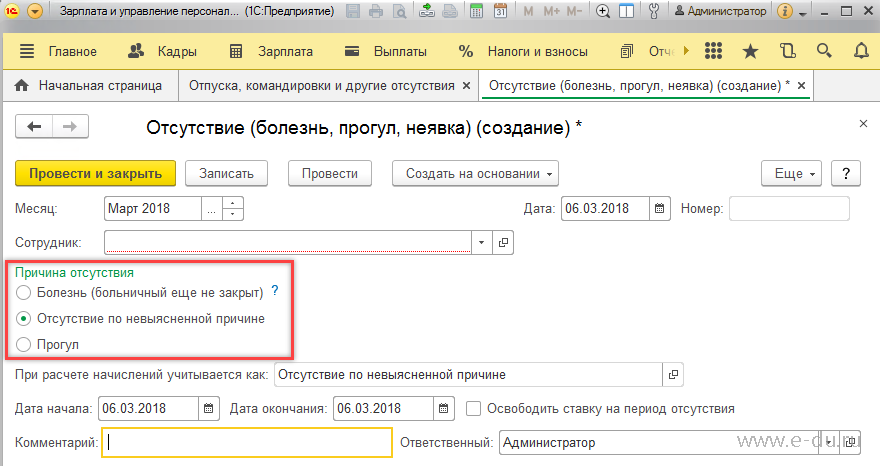This screenshot has width=880, height=466.
Task: Open the history icon
Action: click(787, 51)
